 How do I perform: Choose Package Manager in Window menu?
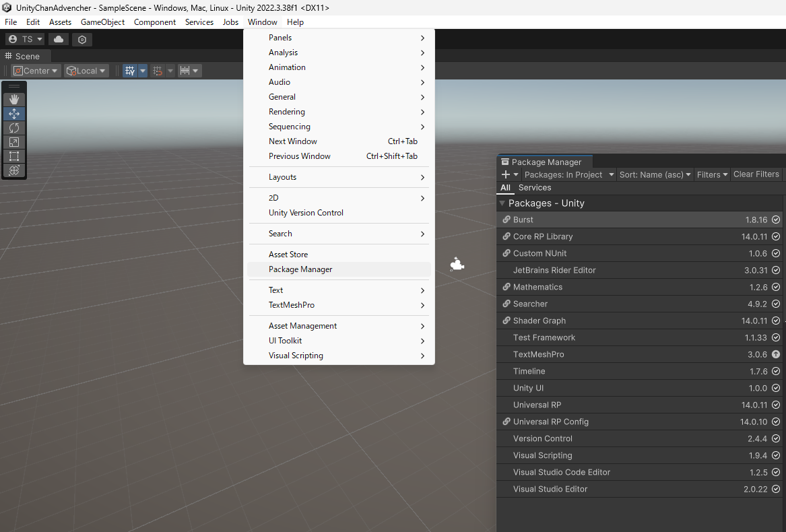point(300,269)
